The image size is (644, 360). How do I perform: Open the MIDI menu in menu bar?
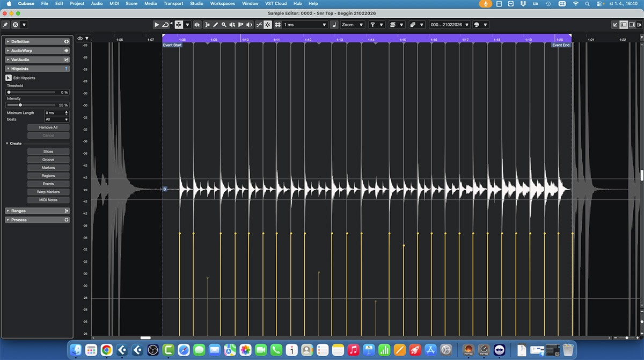[x=114, y=4]
